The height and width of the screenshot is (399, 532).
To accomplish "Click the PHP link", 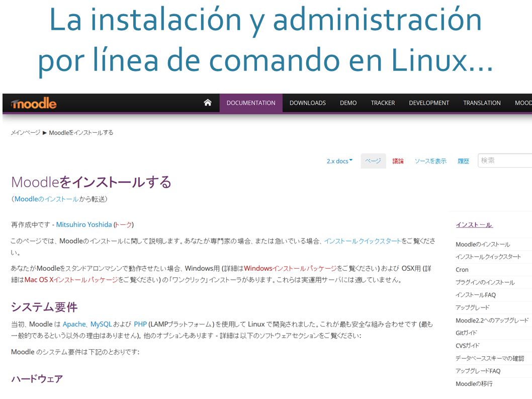I will point(140,325).
